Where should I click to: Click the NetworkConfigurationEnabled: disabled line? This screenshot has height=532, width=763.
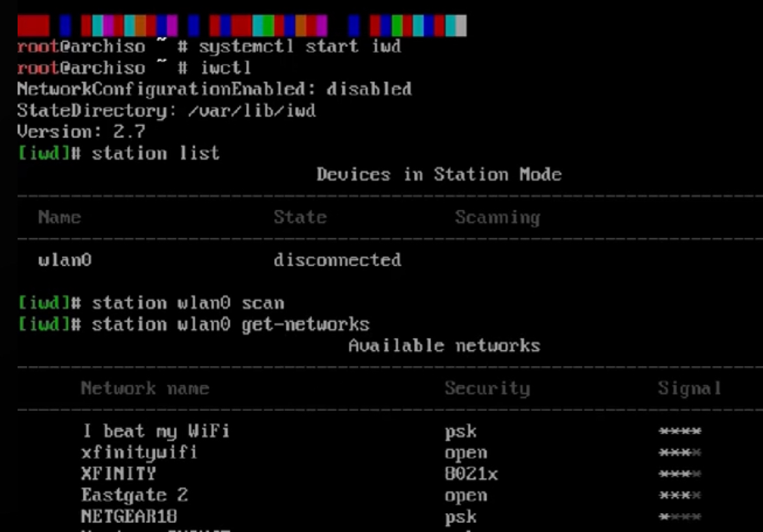pos(215,89)
